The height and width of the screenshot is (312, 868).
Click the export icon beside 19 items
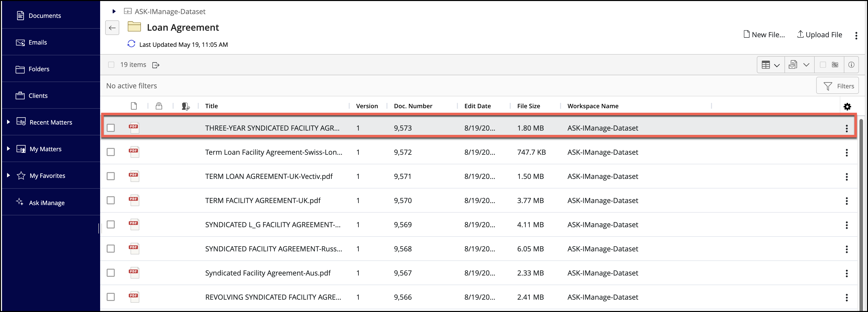(x=156, y=65)
